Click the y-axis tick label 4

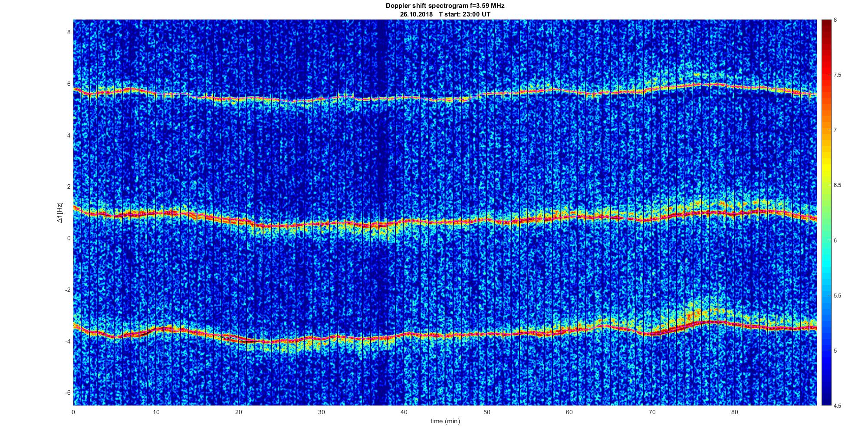pyautogui.click(x=69, y=135)
